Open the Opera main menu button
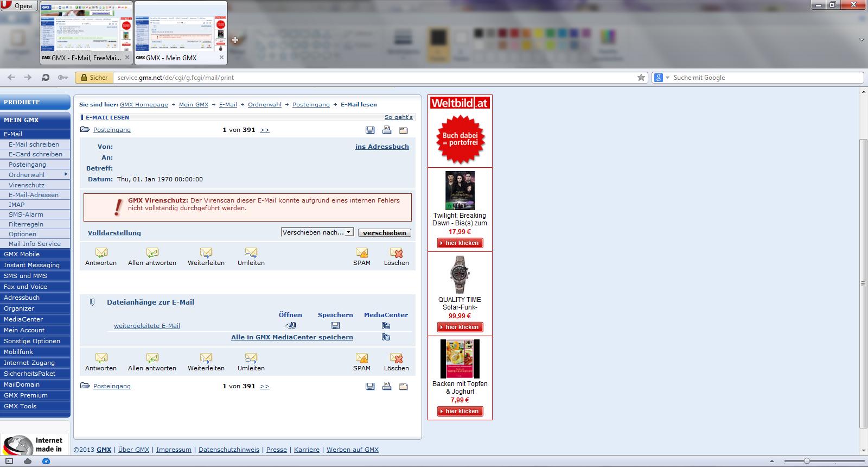Screen dimensions: 868x467 [x=18, y=5]
